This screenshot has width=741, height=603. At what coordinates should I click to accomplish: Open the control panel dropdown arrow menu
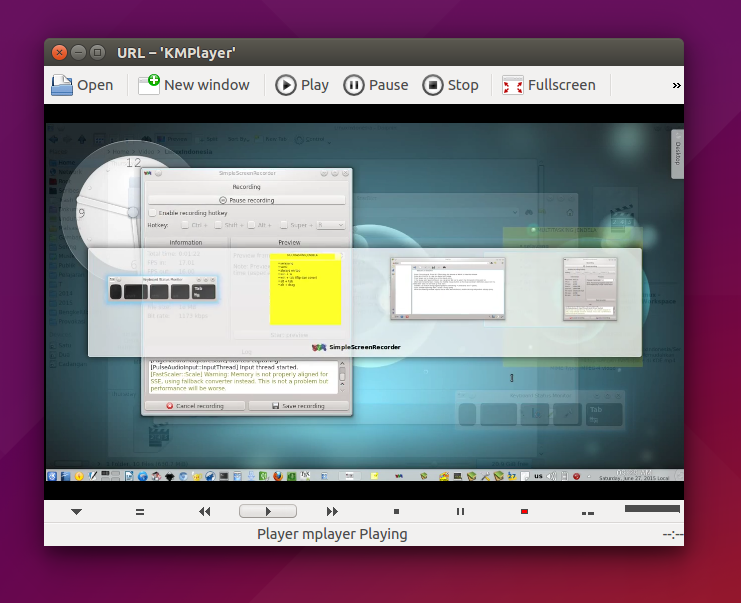coord(77,512)
